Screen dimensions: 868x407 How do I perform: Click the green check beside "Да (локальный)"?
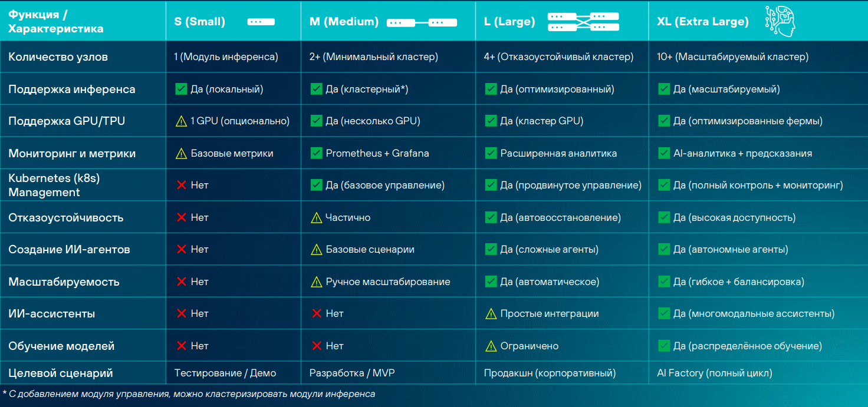(x=182, y=90)
